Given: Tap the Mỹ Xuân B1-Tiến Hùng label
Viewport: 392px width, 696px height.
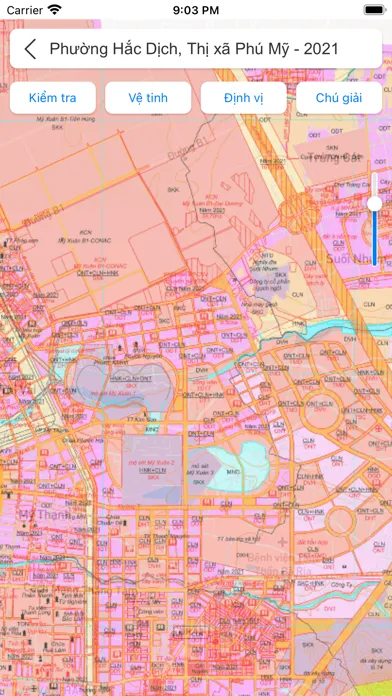Looking at the screenshot, I should pyautogui.click(x=66, y=119).
